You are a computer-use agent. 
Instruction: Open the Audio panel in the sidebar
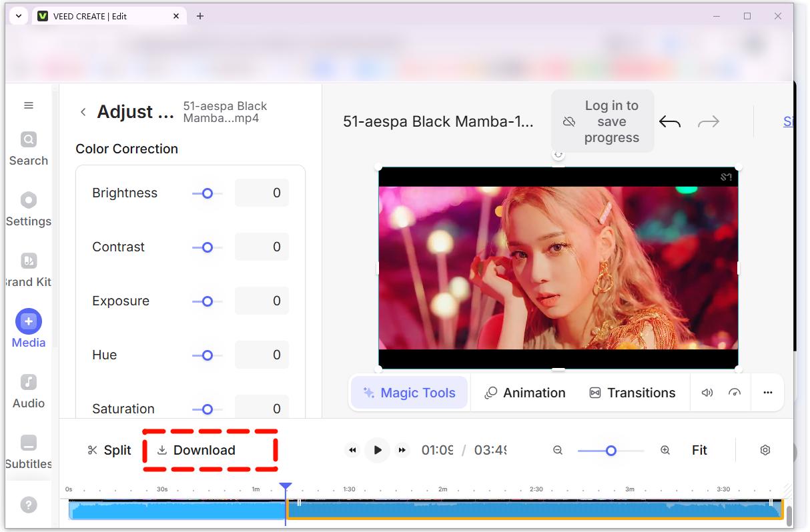29,391
